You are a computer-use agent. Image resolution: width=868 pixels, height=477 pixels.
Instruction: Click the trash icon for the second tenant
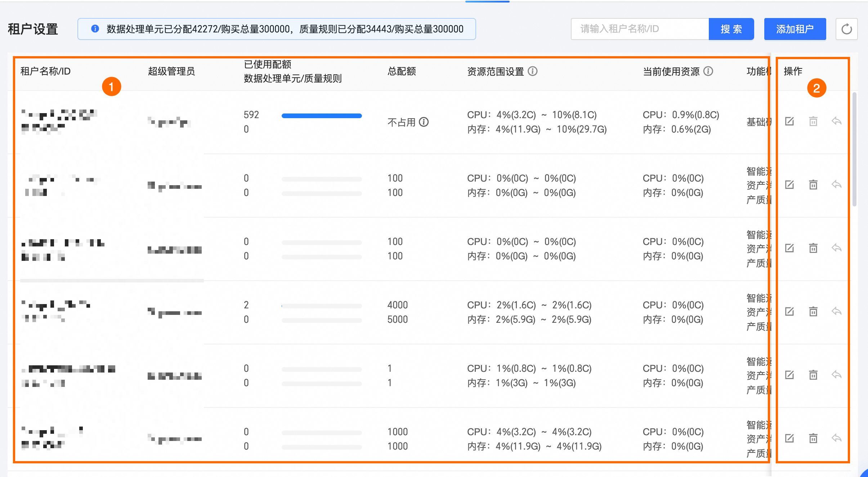tap(813, 185)
